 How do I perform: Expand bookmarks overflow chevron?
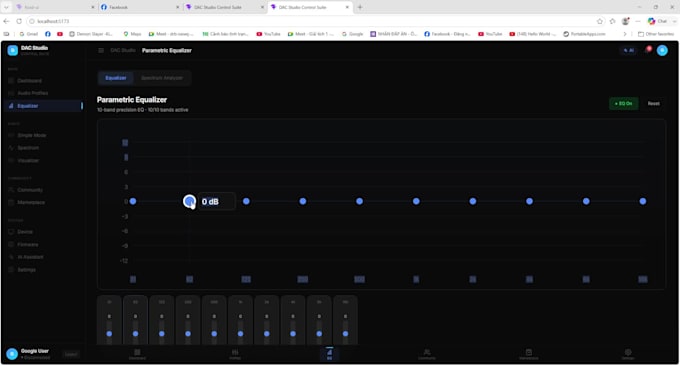tap(624, 34)
